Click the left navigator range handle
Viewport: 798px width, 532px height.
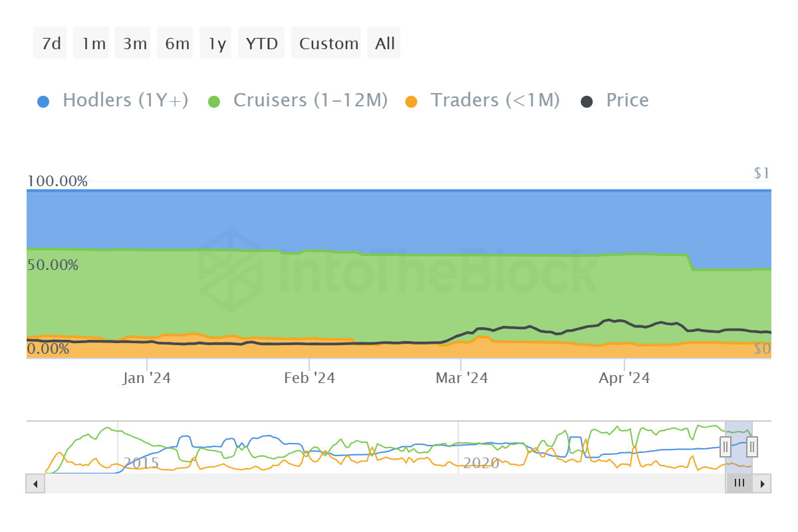tap(726, 446)
